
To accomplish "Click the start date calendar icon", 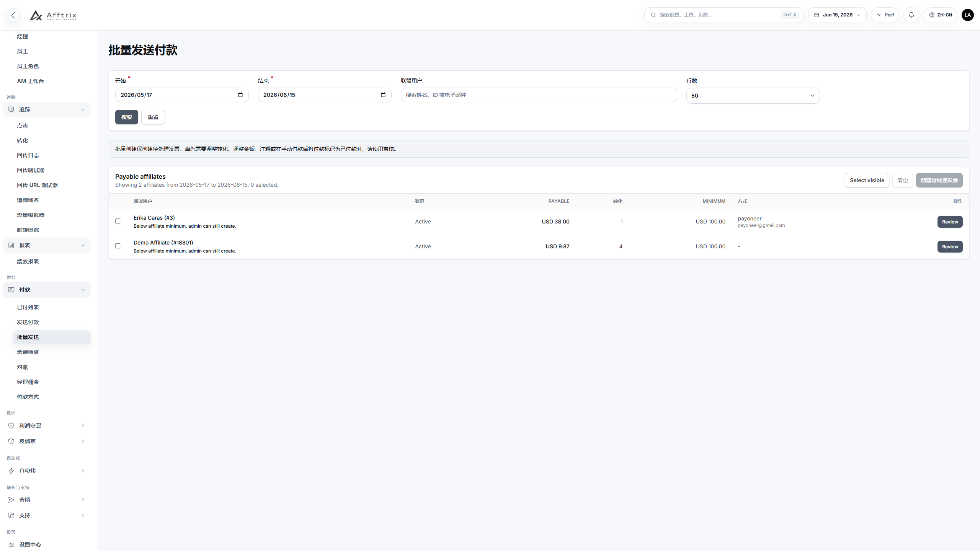I will pos(240,95).
